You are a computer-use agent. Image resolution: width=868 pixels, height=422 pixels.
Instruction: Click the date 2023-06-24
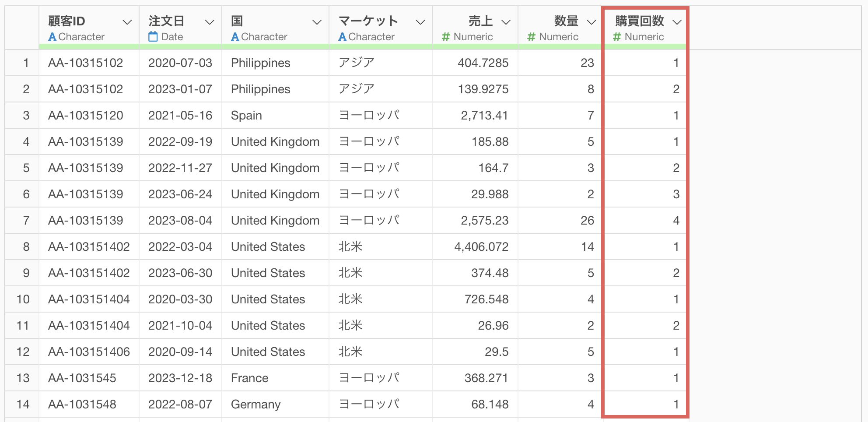[x=180, y=194]
